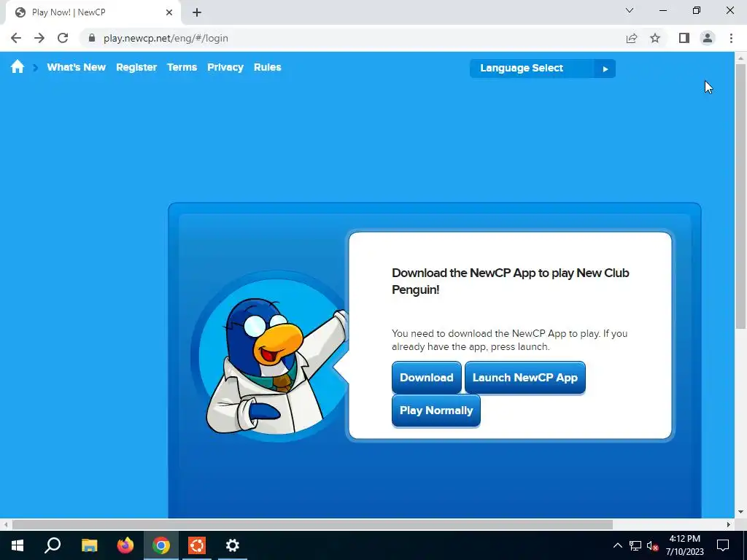Click Launch NewCP App button
Screen dimensions: 747x560
click(525, 377)
